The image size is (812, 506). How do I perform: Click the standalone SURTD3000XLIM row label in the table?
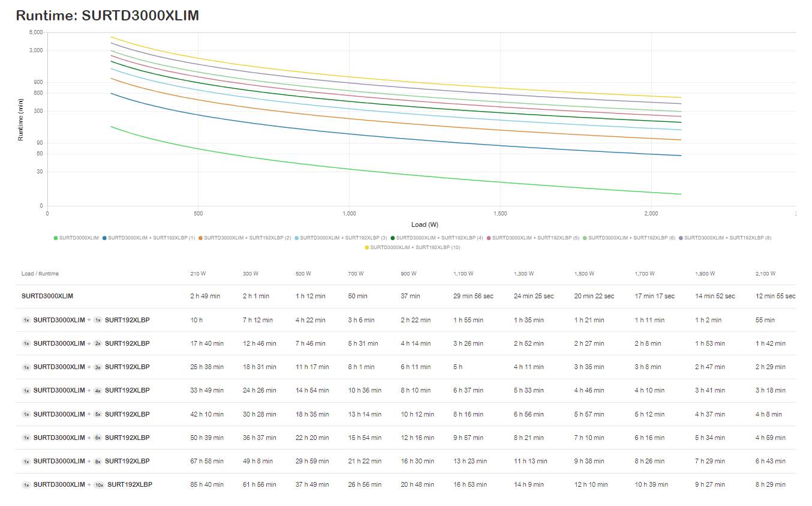point(47,296)
